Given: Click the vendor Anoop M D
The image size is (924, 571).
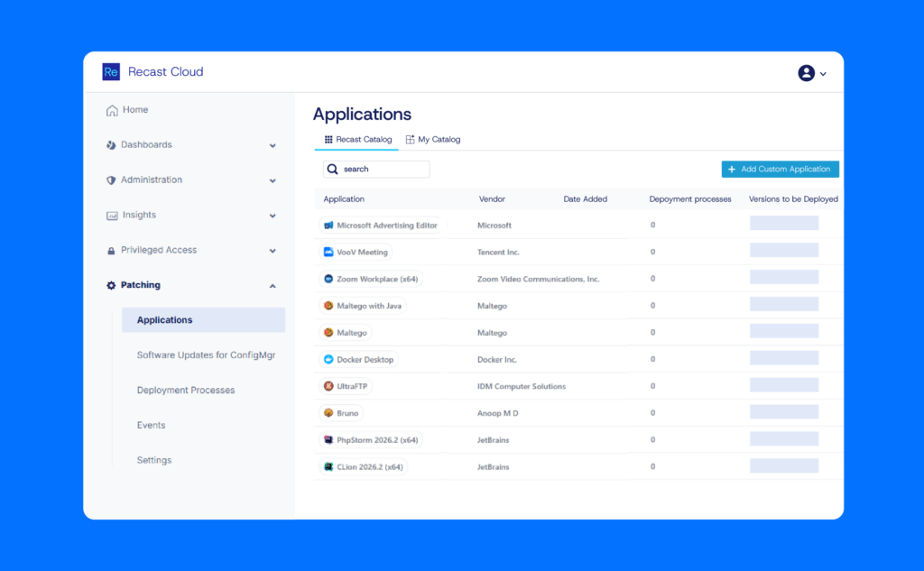Looking at the screenshot, I should coord(498,413).
